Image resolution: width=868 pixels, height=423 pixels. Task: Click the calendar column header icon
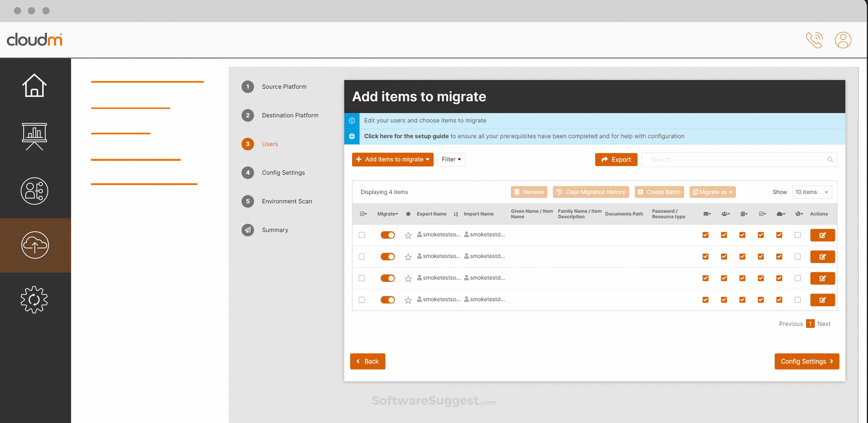pos(744,213)
